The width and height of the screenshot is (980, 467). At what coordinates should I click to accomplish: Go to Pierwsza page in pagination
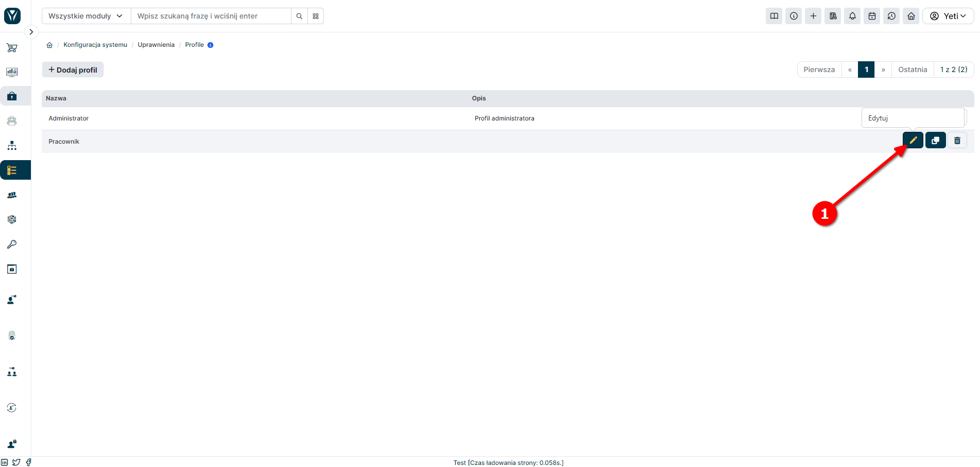pyautogui.click(x=819, y=70)
